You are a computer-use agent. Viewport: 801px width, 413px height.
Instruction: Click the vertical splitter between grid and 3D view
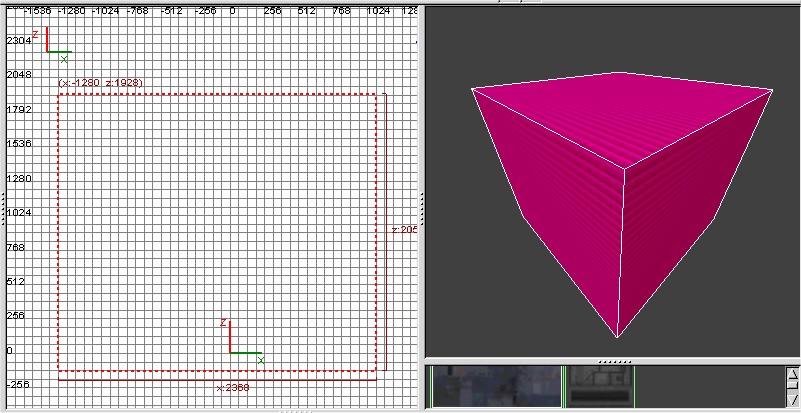tap(421, 210)
